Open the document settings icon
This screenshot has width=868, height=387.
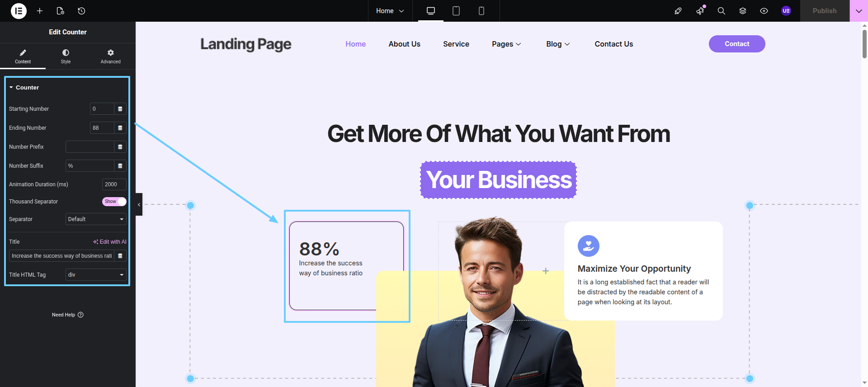tap(60, 11)
